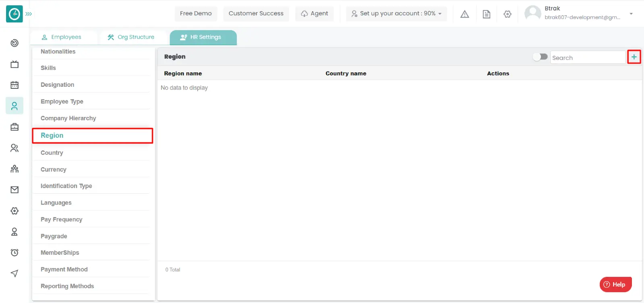Select the HR Settings tab
The height and width of the screenshot is (303, 644).
[203, 37]
